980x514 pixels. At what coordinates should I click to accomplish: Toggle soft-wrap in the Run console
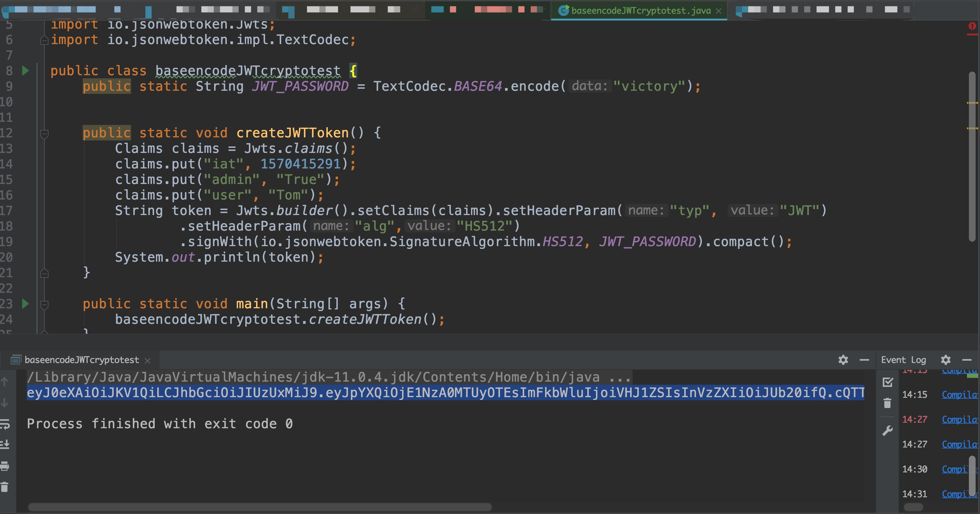[x=5, y=424]
